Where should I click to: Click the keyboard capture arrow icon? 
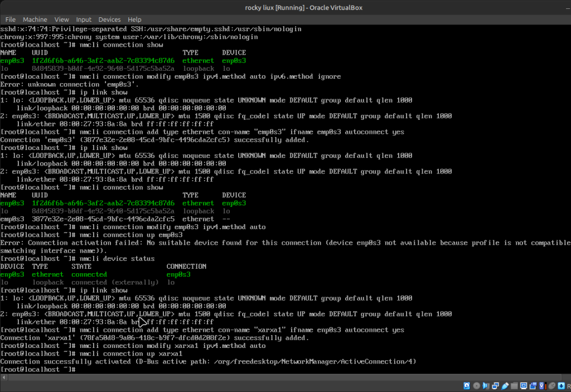(x=561, y=386)
